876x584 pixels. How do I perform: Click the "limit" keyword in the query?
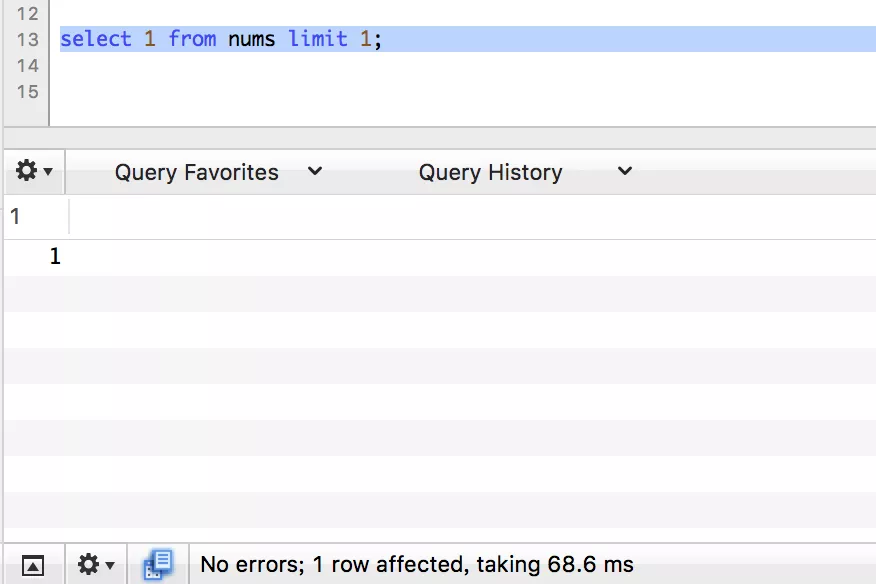click(318, 40)
